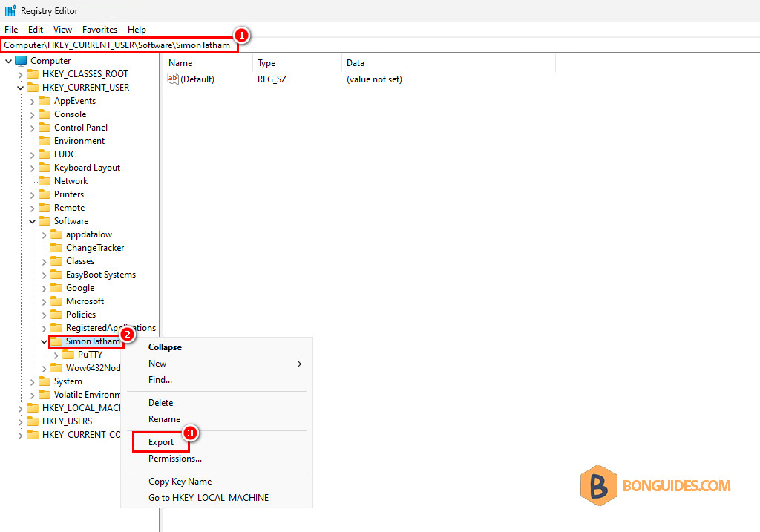760x532 pixels.
Task: Collapse the Computer root node
Action: [x=9, y=61]
